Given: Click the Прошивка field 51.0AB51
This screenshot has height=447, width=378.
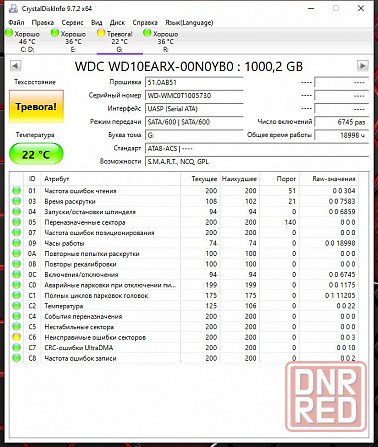Looking at the screenshot, I should [x=194, y=83].
